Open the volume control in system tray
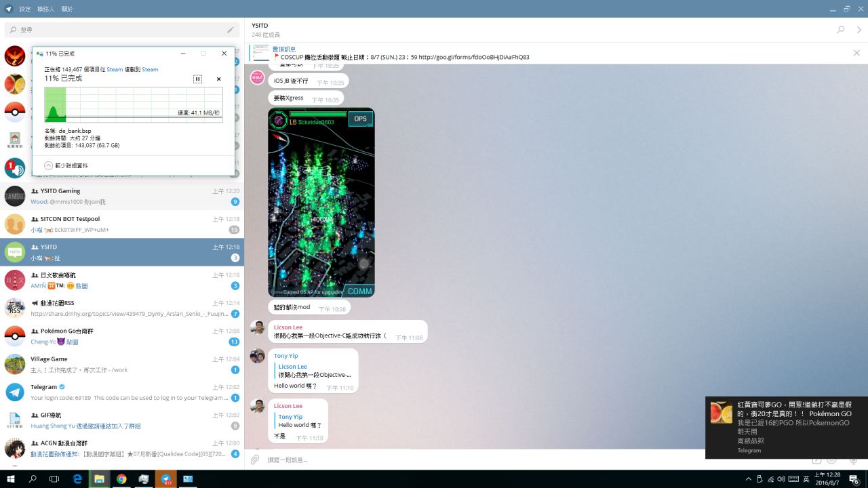The width and height of the screenshot is (868, 488). click(x=781, y=479)
